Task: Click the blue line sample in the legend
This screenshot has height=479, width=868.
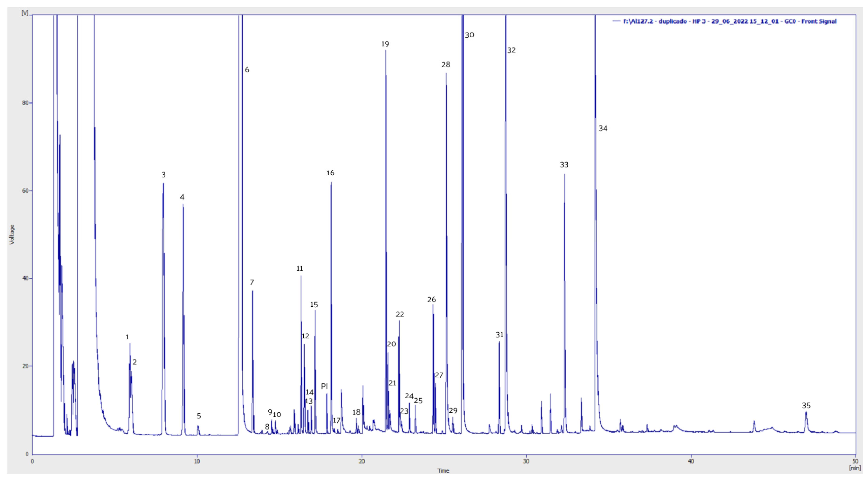Action: [x=616, y=21]
